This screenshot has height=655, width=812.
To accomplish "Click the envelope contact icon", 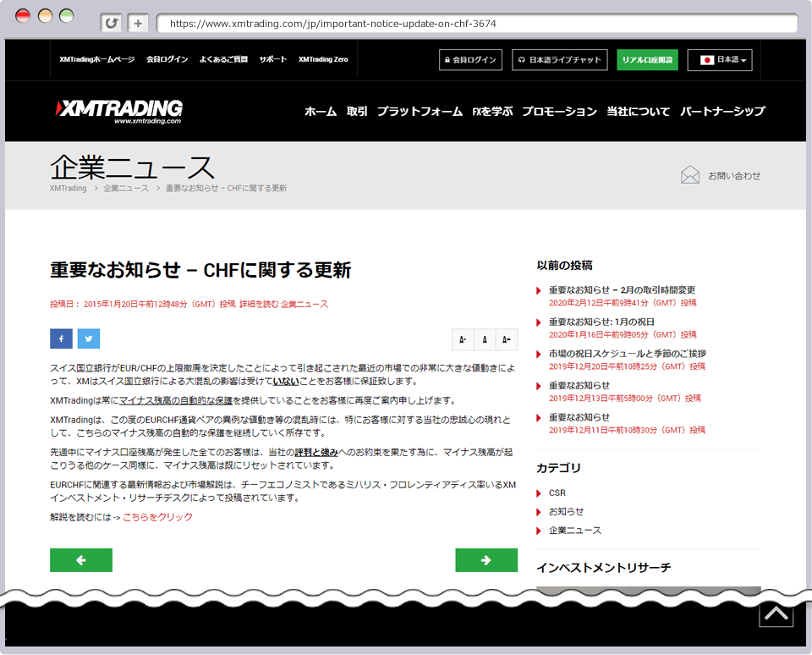I will [690, 175].
